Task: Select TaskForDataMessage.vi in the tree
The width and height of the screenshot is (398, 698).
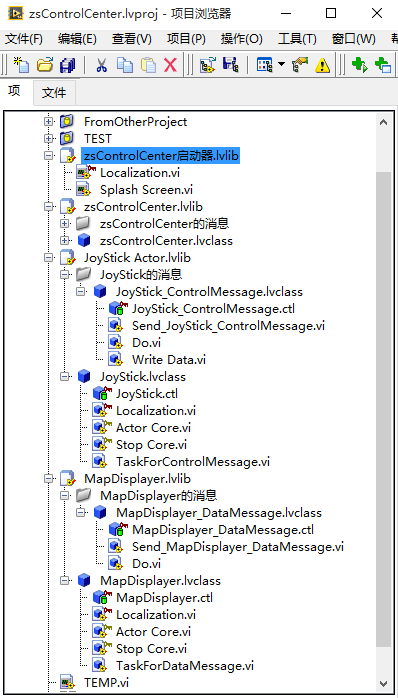Action: click(185, 666)
